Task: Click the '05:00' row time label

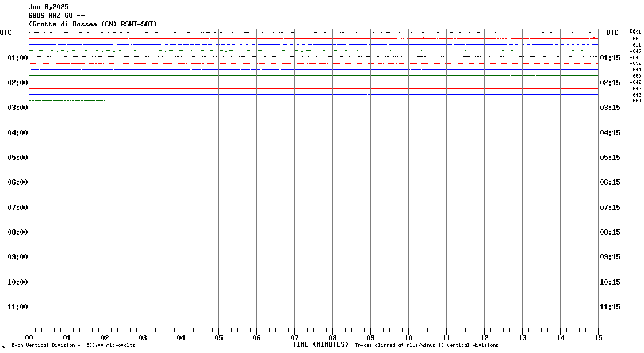Action: pos(18,157)
